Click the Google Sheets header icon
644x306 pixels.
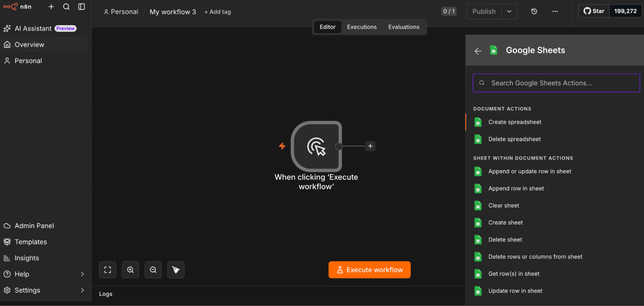pyautogui.click(x=493, y=50)
